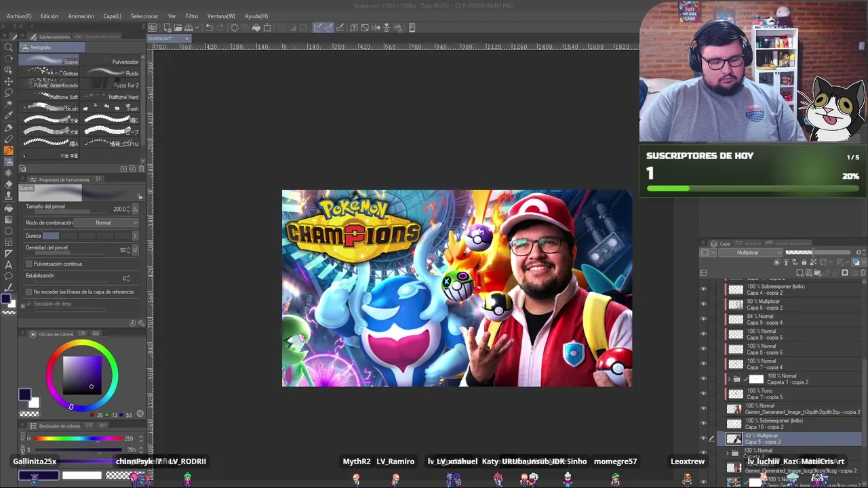Screen dimensions: 868x488
Task: Create a new layer folder
Action: (817, 273)
